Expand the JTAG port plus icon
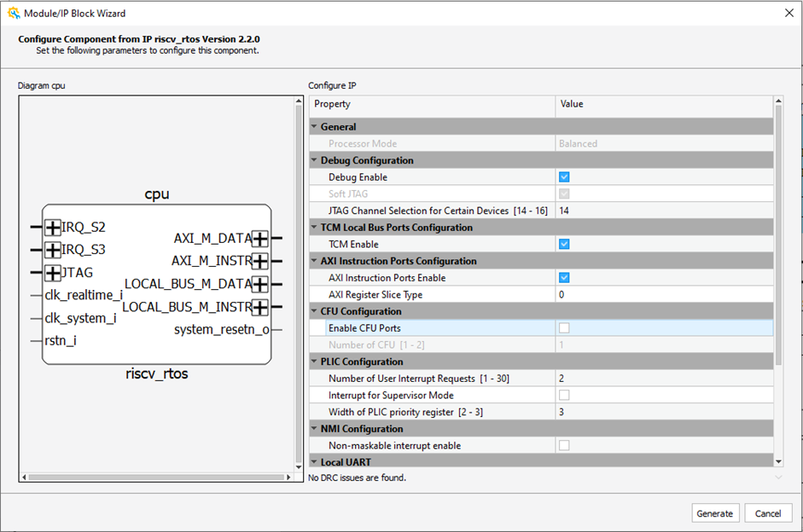This screenshot has width=803, height=532. [x=53, y=273]
